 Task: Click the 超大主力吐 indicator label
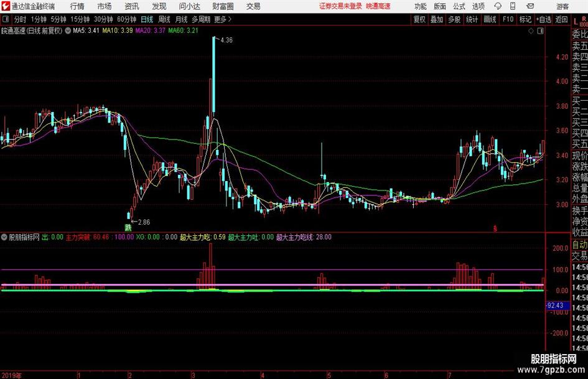click(244, 237)
